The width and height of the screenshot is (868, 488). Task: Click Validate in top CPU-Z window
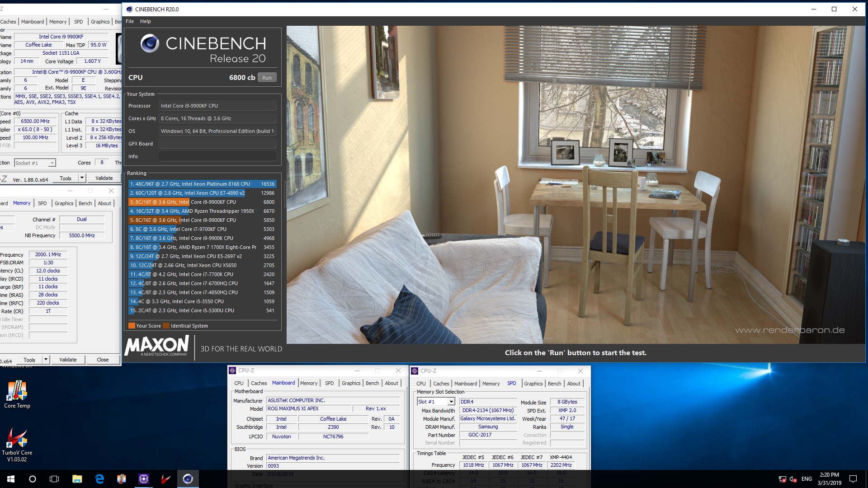pyautogui.click(x=104, y=178)
